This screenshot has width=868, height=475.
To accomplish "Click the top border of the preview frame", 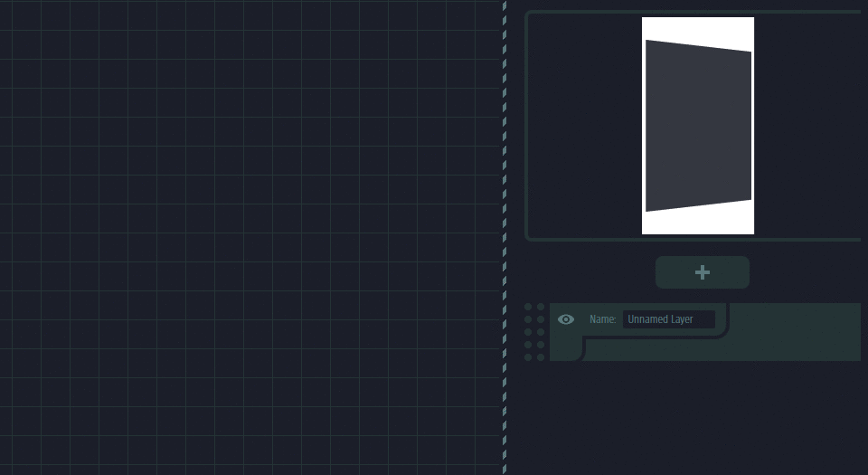I will point(692,12).
